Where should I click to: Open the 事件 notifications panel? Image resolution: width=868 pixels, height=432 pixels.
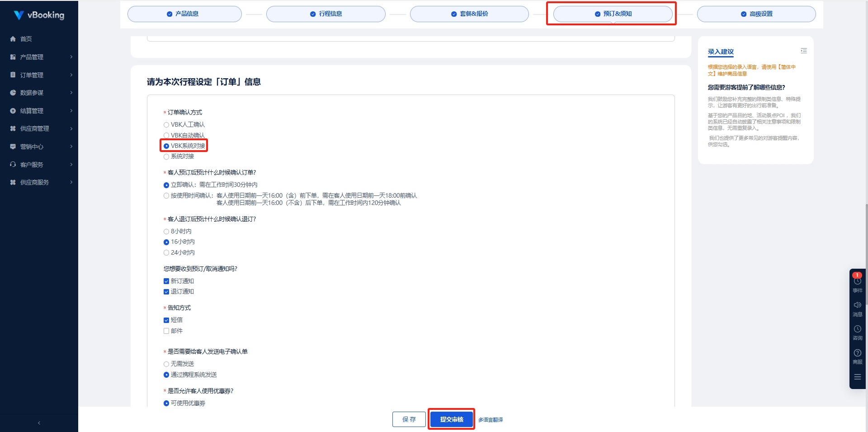(x=858, y=284)
